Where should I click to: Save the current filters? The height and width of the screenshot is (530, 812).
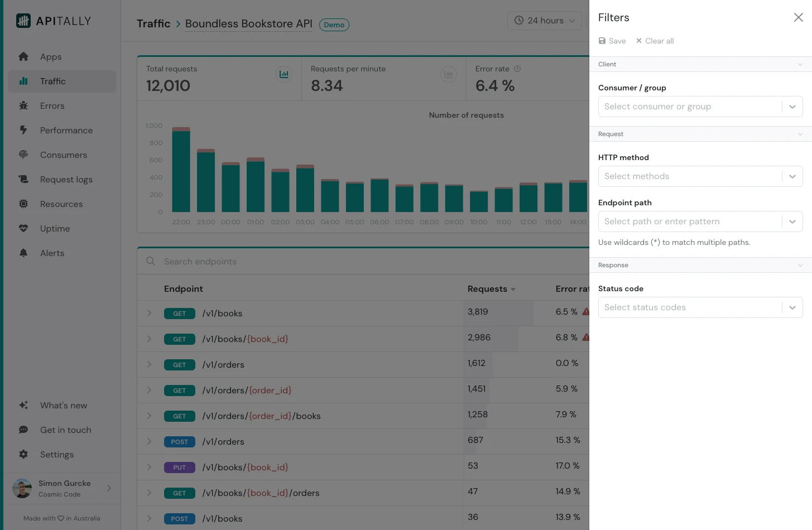click(x=612, y=41)
